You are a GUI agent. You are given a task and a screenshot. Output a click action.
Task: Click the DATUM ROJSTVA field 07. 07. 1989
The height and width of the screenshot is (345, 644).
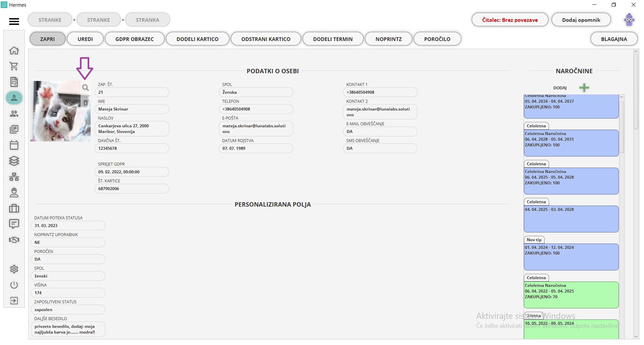pyautogui.click(x=256, y=148)
